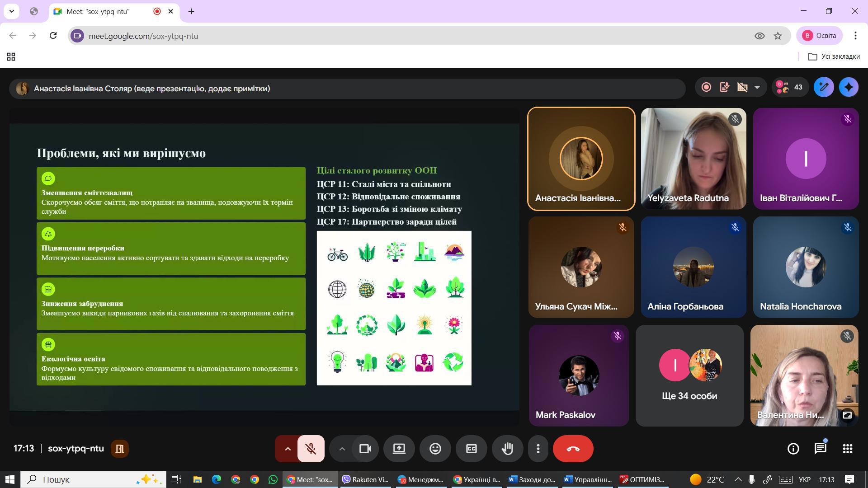Expand video settings arrow beside camera
868x488 pixels.
(x=342, y=449)
